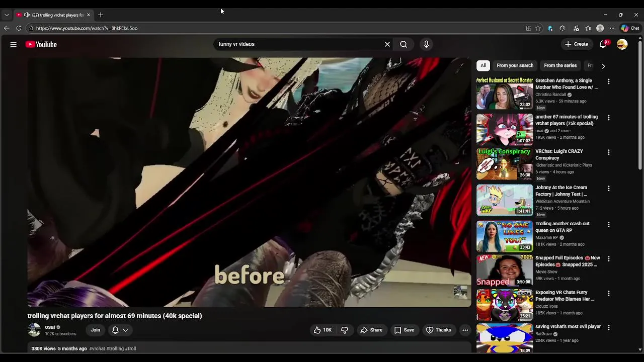Like the video with thumbs up
This screenshot has width=644, height=362.
(322, 330)
